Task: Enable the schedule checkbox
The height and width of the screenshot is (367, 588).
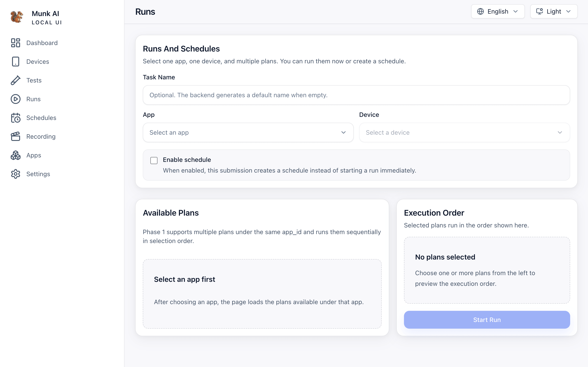Action: click(154, 161)
